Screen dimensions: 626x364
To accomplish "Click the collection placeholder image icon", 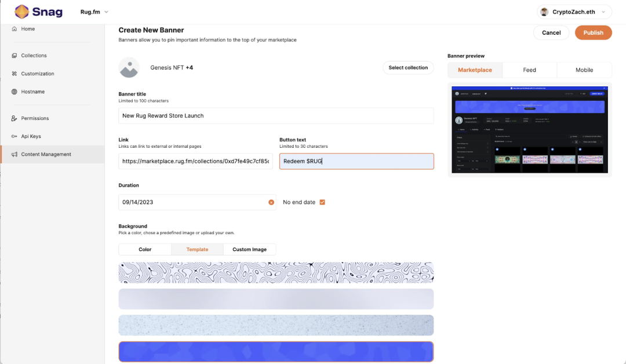I will point(129,67).
